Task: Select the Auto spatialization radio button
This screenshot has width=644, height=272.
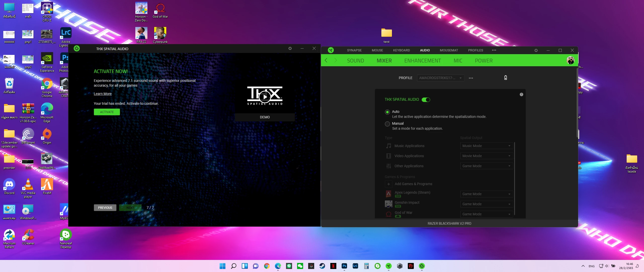Action: [x=387, y=112]
